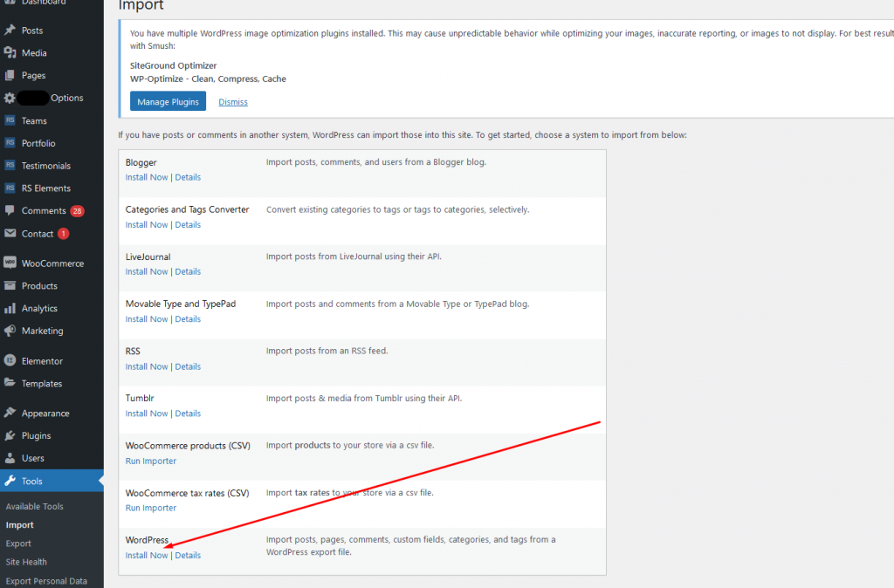The width and height of the screenshot is (894, 588).
Task: Click the Options gear icon
Action: click(10, 98)
